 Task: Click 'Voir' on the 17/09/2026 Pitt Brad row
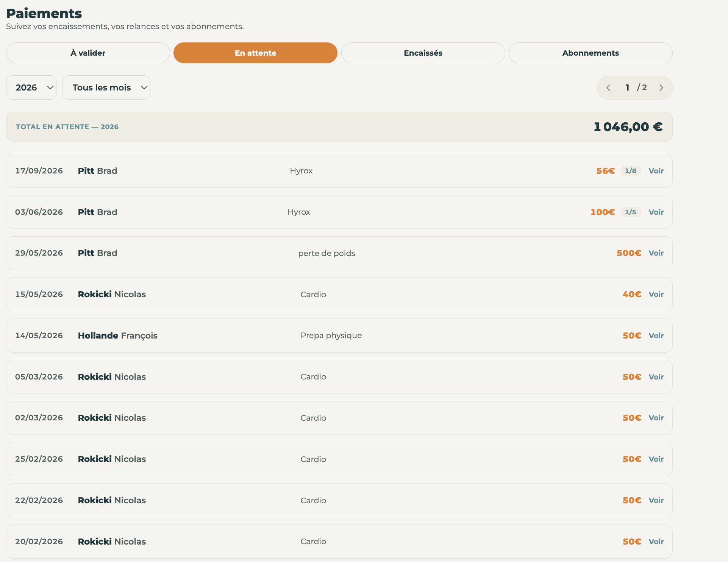(x=656, y=171)
